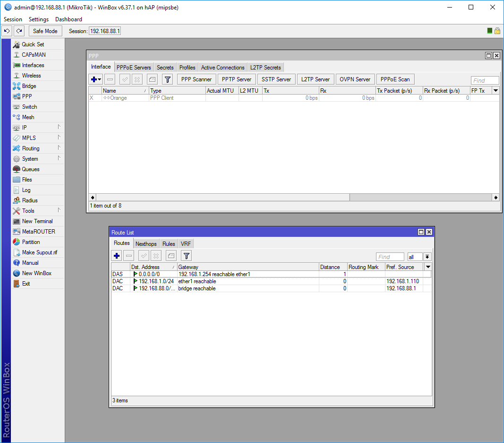The height and width of the screenshot is (443, 504).
Task: Expand the MPLS submenu
Action: (x=37, y=138)
